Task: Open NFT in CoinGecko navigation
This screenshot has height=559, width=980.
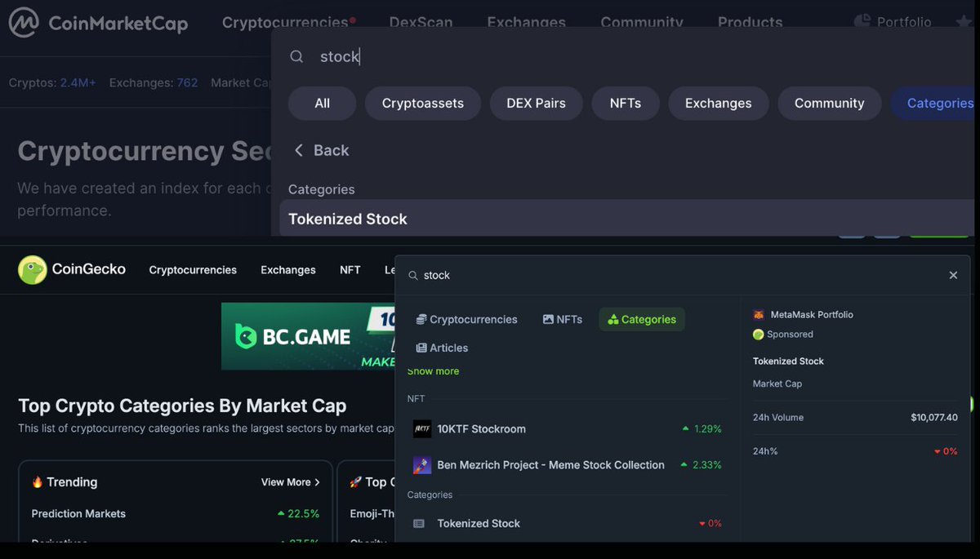Action: (350, 270)
